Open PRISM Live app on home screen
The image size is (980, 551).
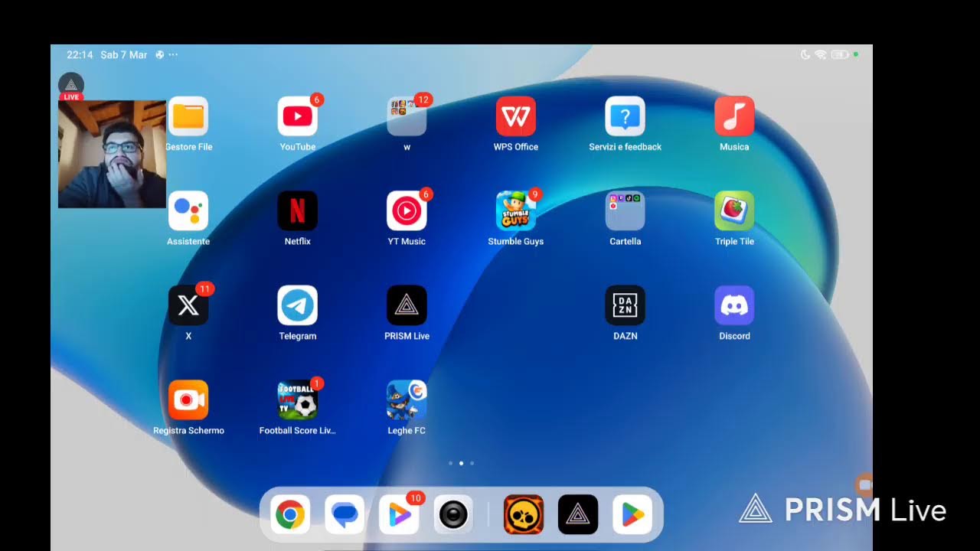coord(407,305)
